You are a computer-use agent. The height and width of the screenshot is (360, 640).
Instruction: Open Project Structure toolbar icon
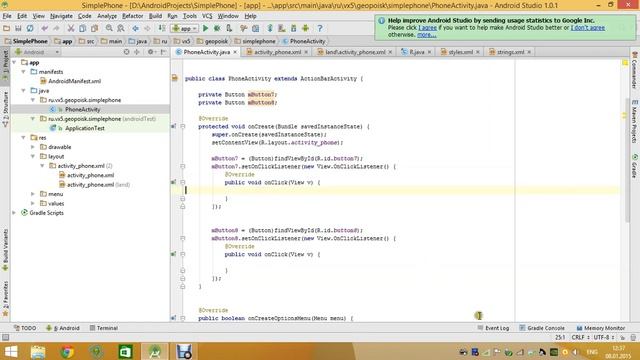[x=256, y=28]
